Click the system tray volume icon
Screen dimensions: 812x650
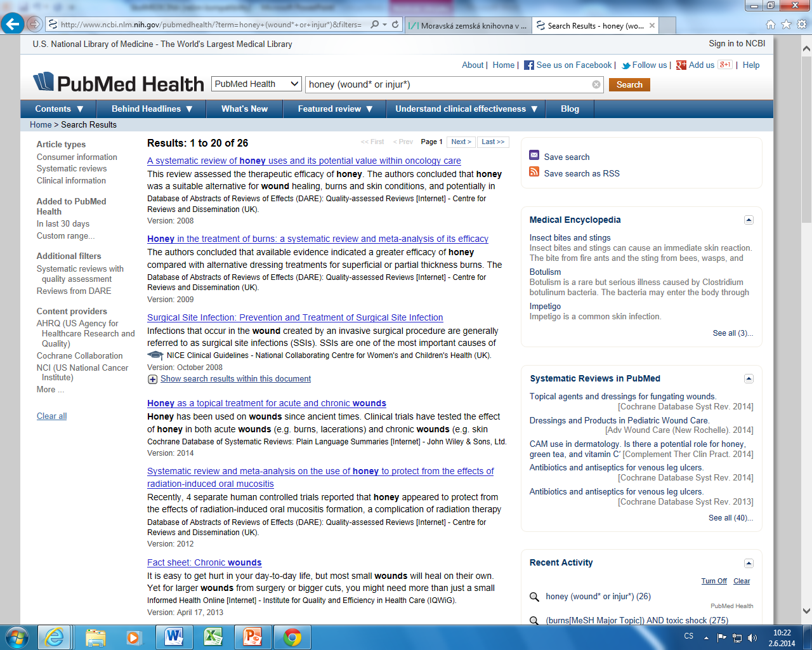[x=752, y=637]
